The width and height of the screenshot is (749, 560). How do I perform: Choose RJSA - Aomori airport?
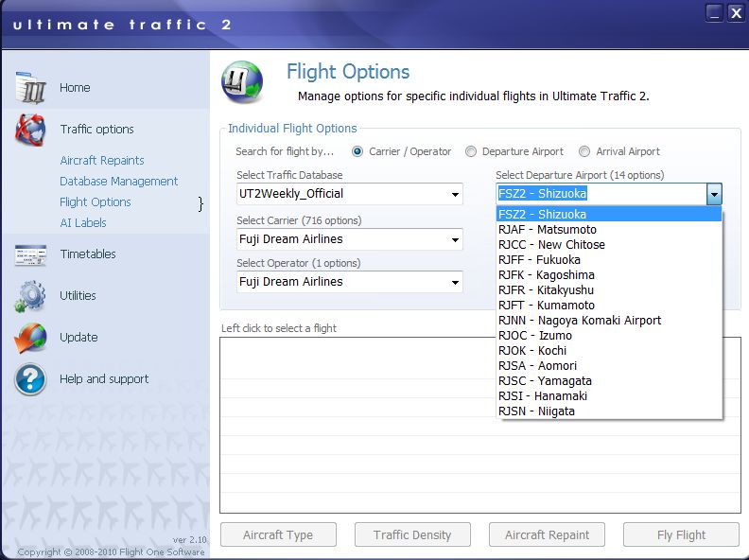[609, 365]
